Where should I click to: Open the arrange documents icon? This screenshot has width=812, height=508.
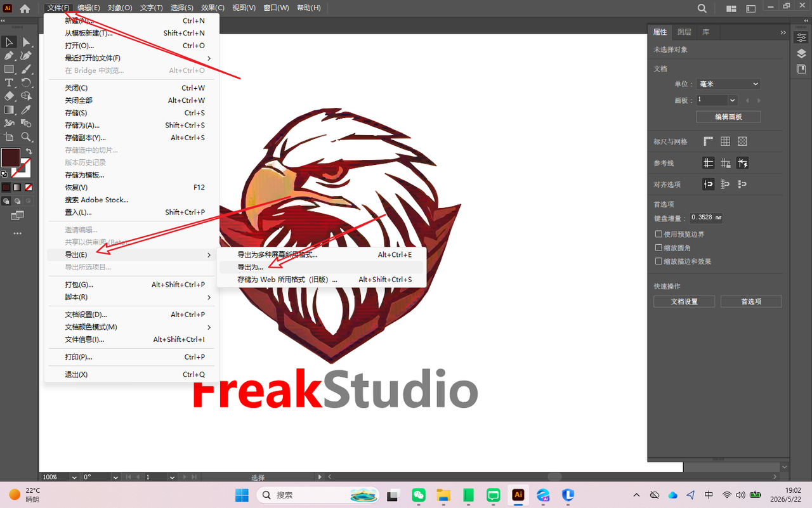point(731,8)
